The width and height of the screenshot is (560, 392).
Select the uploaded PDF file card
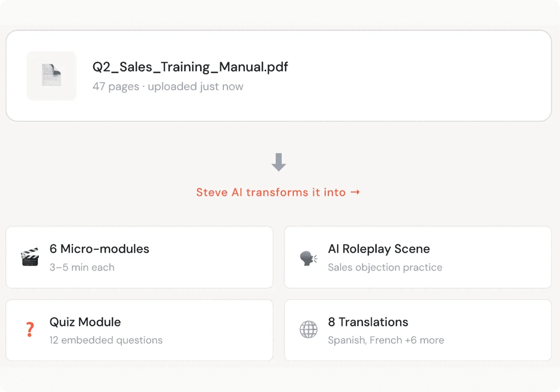tap(279, 76)
